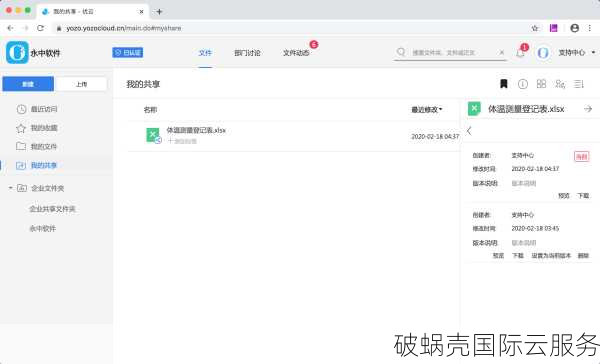Sort by the 名称 column header
This screenshot has width=600, height=364.
[x=150, y=110]
